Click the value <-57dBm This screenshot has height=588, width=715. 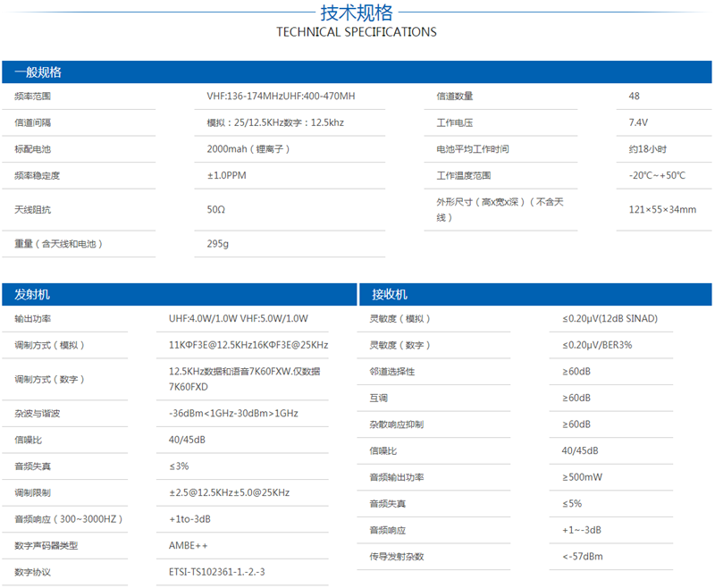[x=583, y=557]
